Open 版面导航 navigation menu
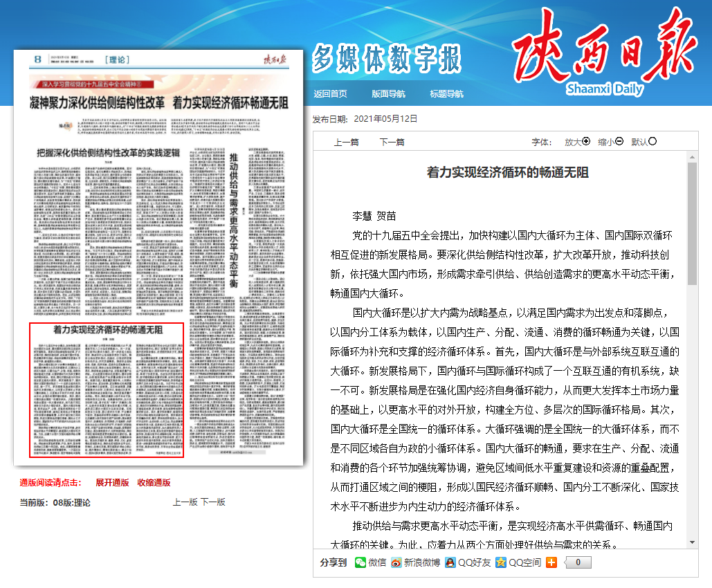Image resolution: width=712 pixels, height=588 pixels. click(388, 94)
